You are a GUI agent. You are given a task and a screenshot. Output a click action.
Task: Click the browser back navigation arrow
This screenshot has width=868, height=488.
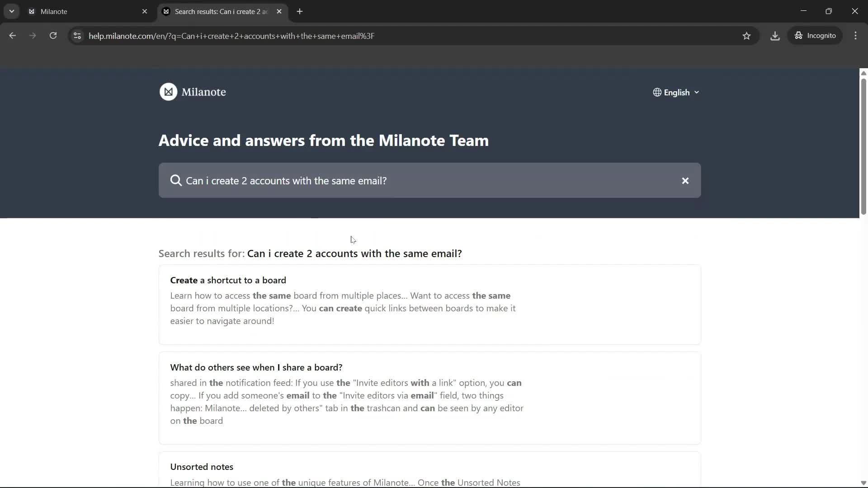click(12, 36)
